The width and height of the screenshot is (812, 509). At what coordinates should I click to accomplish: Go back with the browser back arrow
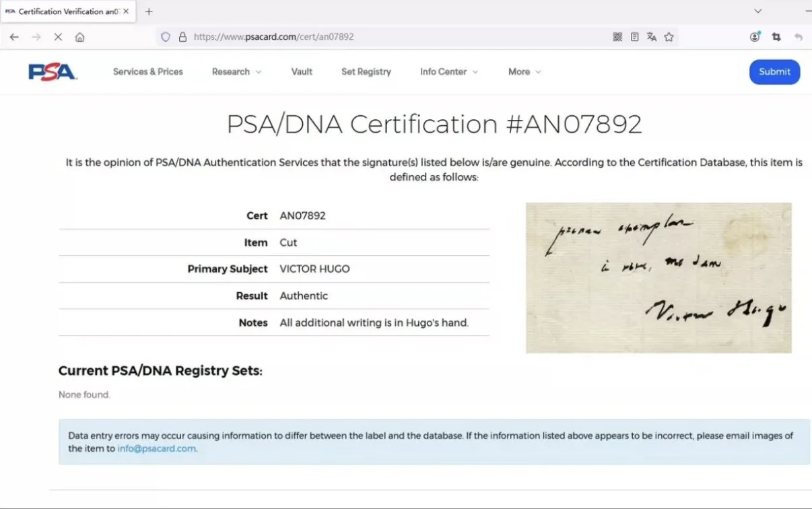click(14, 37)
